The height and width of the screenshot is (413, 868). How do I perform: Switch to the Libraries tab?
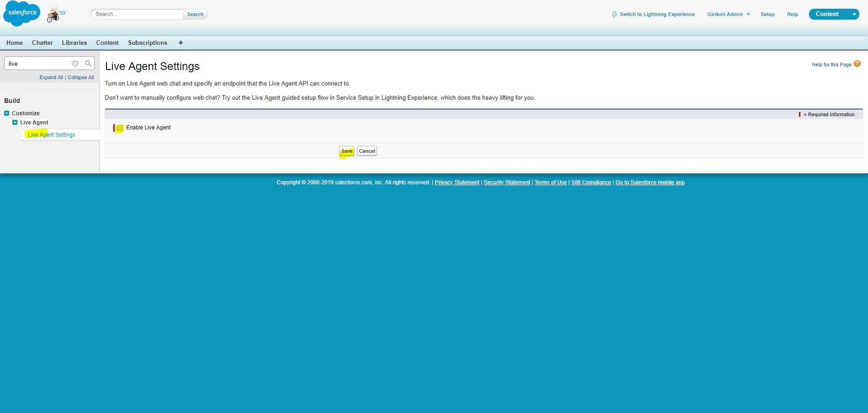[x=75, y=43]
